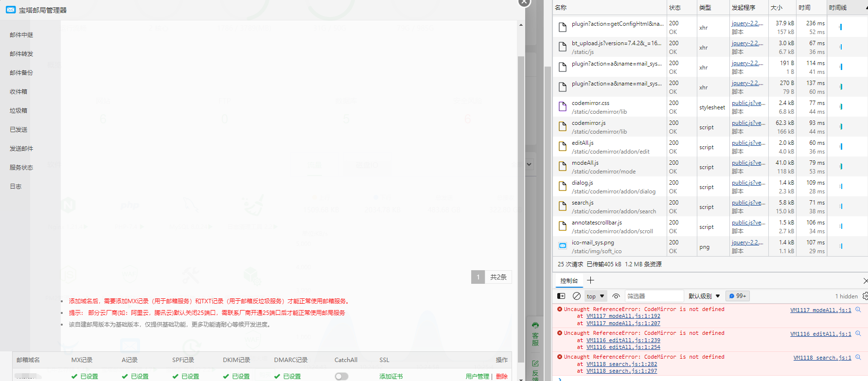Screen dimensions: 868x381
Task: Select the 控制台 console tab
Action: (x=568, y=281)
